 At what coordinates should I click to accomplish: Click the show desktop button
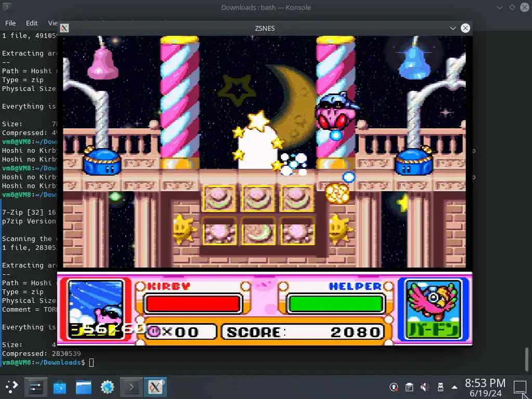click(520, 387)
